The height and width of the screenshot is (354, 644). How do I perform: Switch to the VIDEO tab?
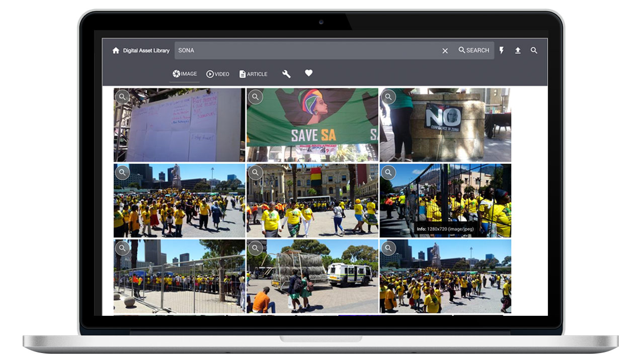pyautogui.click(x=218, y=74)
